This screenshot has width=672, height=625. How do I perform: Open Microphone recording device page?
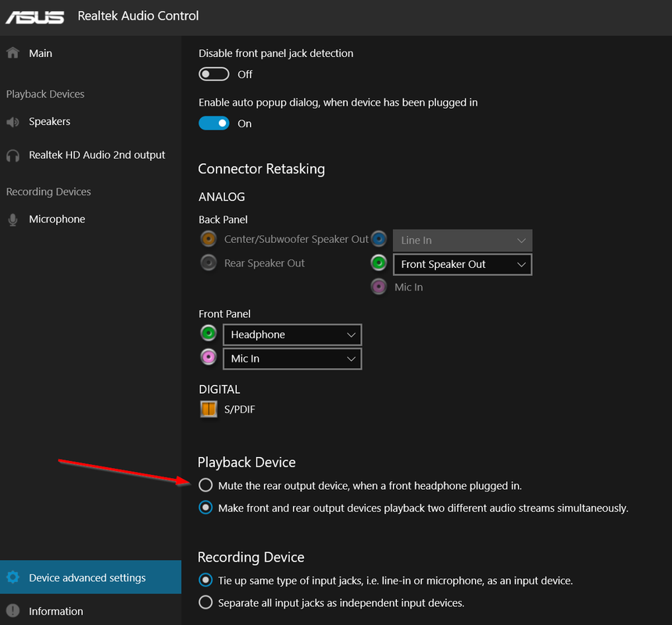[91, 220]
